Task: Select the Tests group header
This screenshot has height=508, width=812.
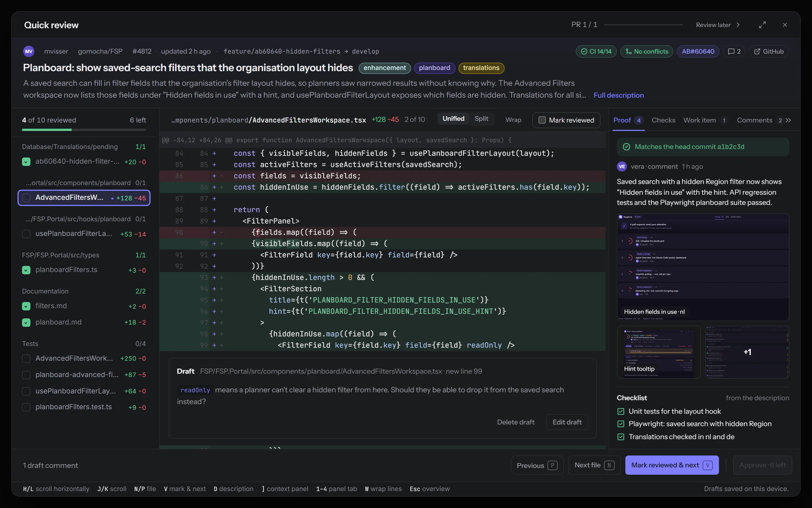Action: click(x=84, y=344)
